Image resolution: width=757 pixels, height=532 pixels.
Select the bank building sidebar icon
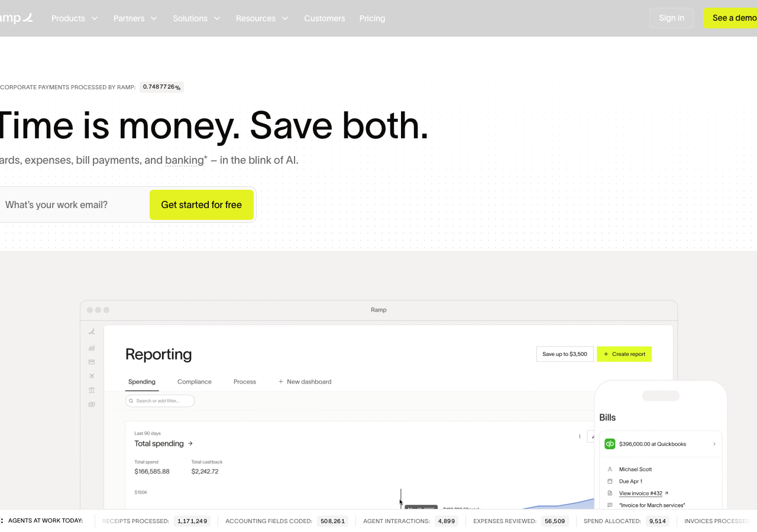pos(92,390)
